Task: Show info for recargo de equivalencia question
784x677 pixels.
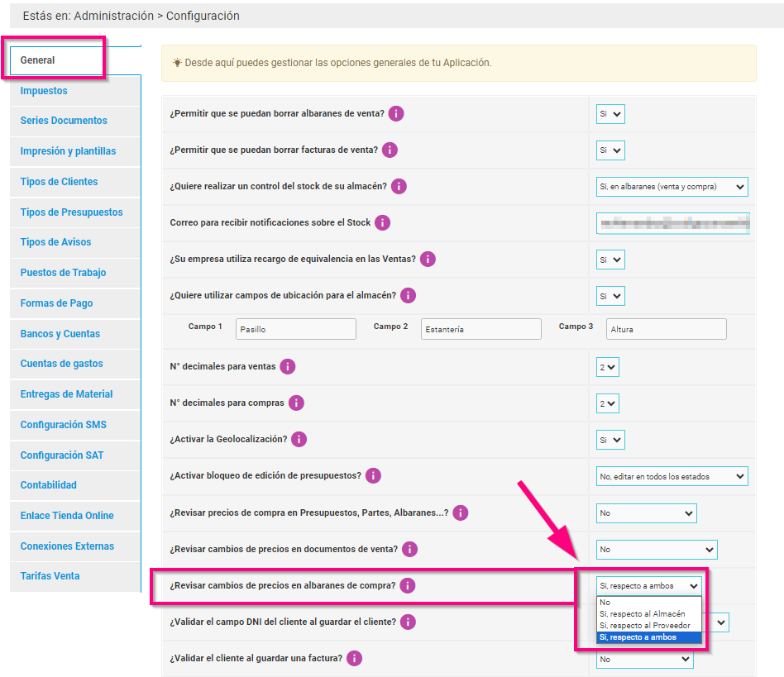Action: 428,260
